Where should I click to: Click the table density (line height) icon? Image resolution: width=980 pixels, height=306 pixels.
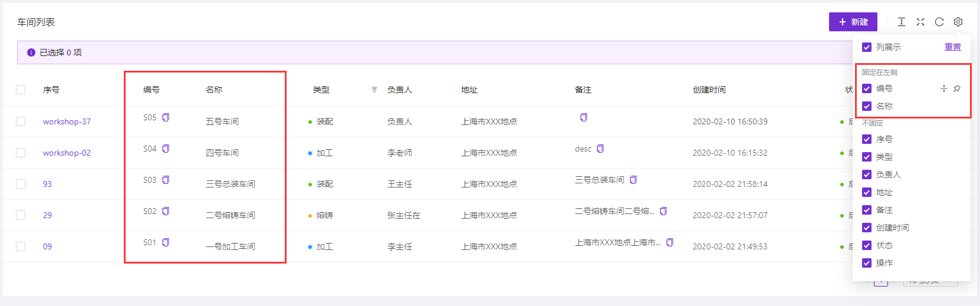(x=902, y=22)
